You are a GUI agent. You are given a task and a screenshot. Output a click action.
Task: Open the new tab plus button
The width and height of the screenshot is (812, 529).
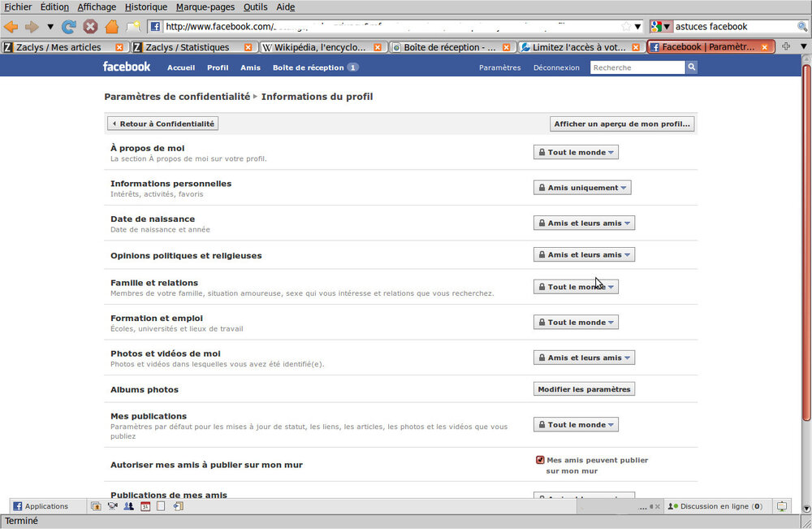(785, 47)
